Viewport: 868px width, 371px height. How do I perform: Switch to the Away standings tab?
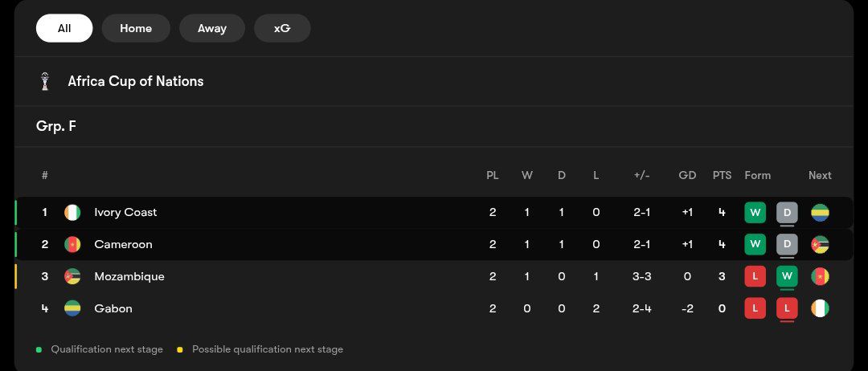[212, 28]
